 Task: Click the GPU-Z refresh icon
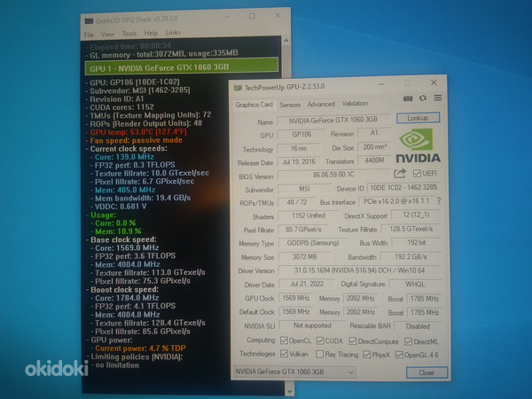pyautogui.click(x=423, y=98)
